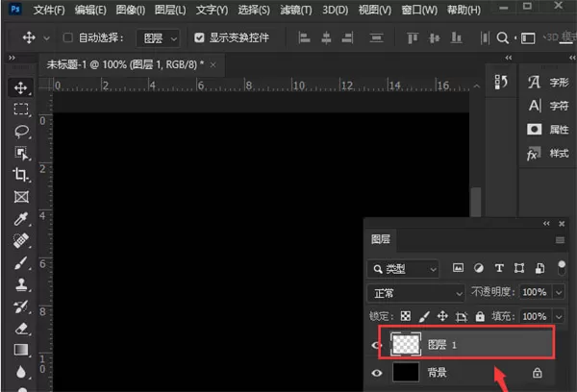Select the Brush tool
Screen dimensions: 577x392
point(21,263)
